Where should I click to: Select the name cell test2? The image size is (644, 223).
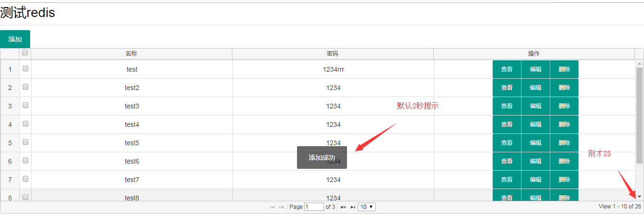(132, 88)
